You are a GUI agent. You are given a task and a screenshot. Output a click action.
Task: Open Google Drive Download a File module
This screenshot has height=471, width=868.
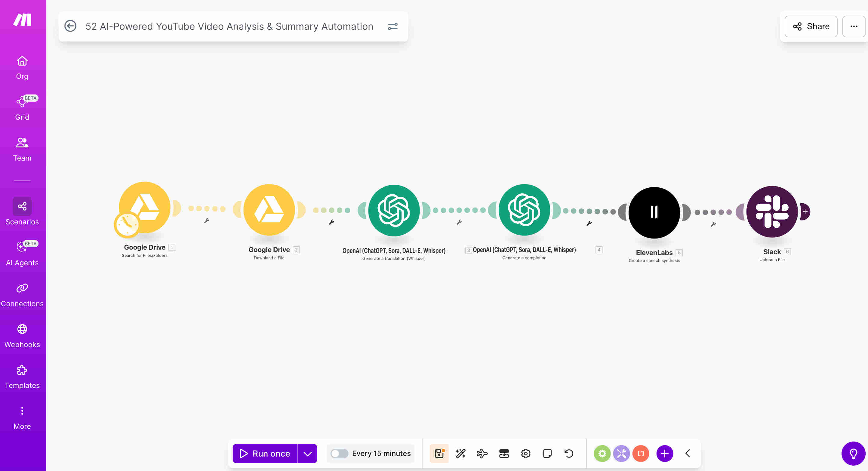point(269,210)
